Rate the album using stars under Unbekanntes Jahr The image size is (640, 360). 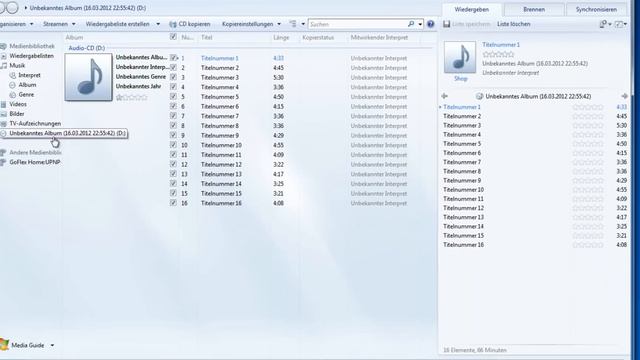(x=131, y=97)
